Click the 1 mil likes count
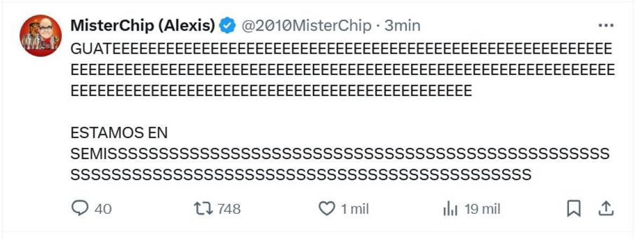 (355, 209)
